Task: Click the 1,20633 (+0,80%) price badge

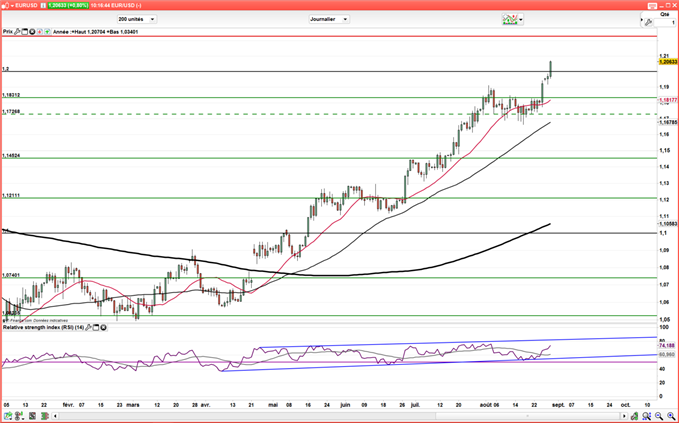Action: [x=68, y=6]
